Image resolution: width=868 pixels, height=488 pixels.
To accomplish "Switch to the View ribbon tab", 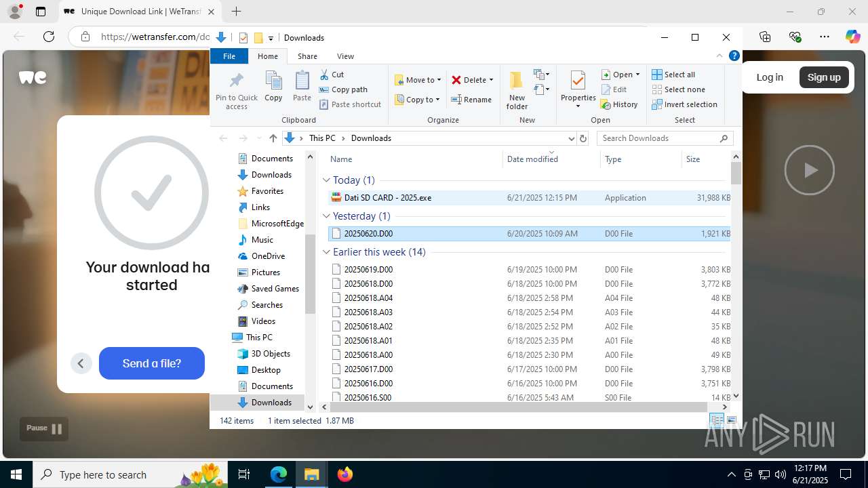I will 345,56.
